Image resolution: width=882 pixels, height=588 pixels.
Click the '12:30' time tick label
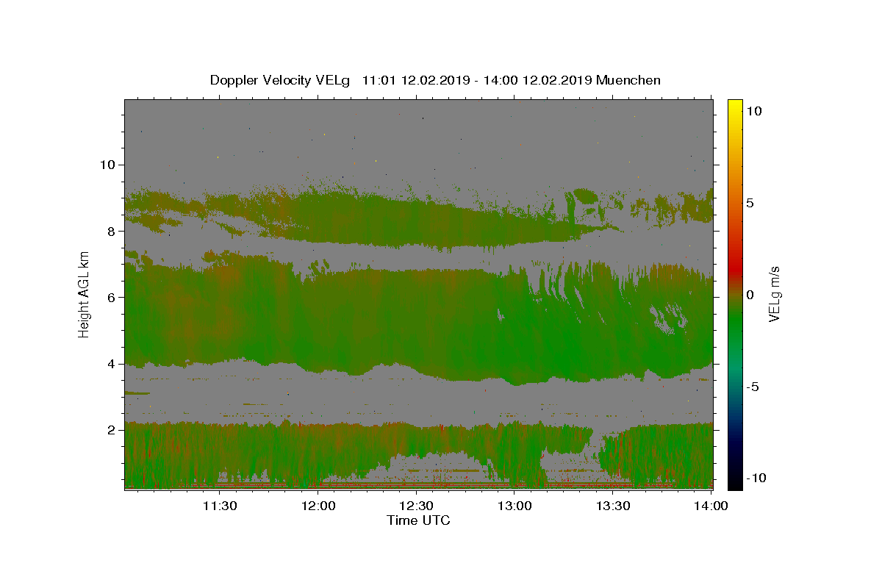pyautogui.click(x=417, y=506)
